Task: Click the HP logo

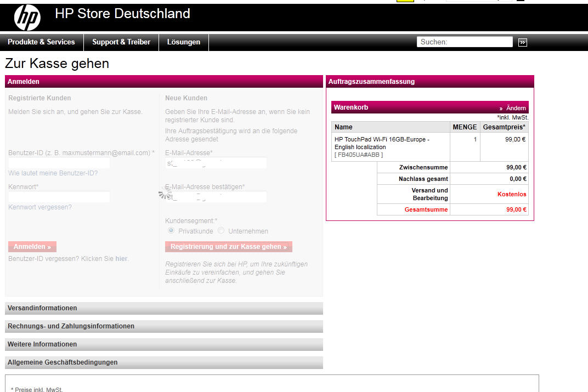Action: pos(27,18)
